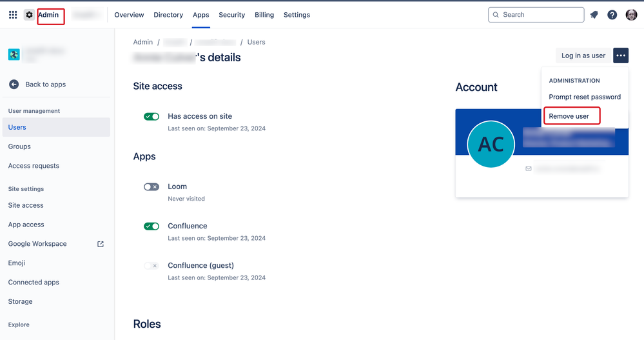The height and width of the screenshot is (340, 644).
Task: Click the Roles heading
Action: [147, 324]
